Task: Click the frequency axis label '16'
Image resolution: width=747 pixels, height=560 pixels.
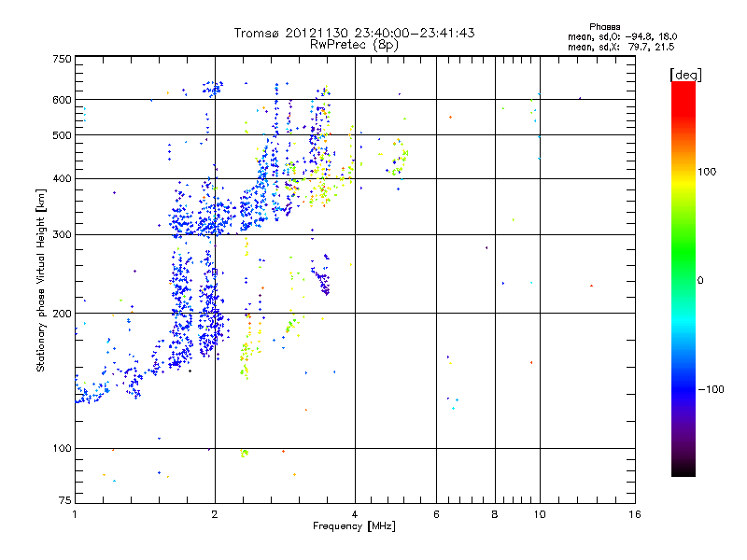Action: (635, 514)
